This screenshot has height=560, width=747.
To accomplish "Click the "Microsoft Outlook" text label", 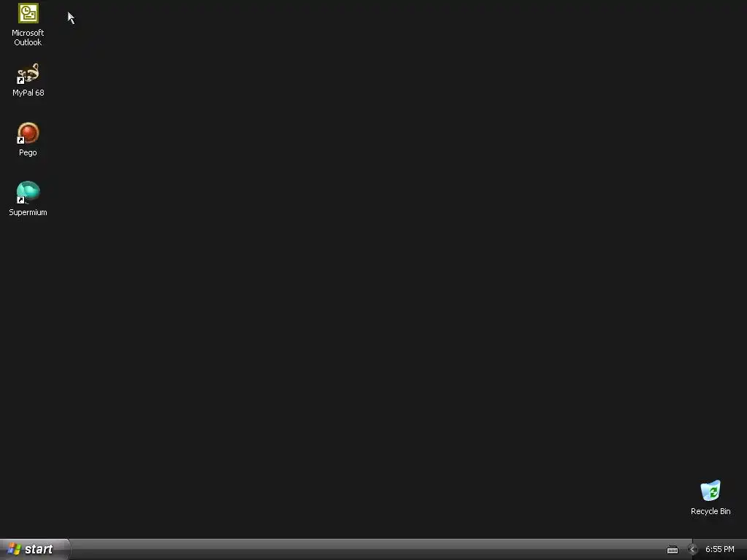I will tap(28, 38).
